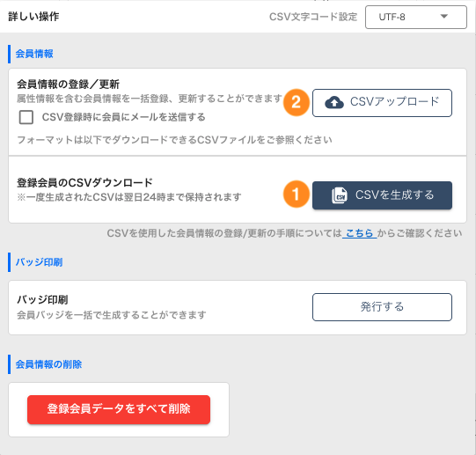Click the orange number 2 badge

296,102
